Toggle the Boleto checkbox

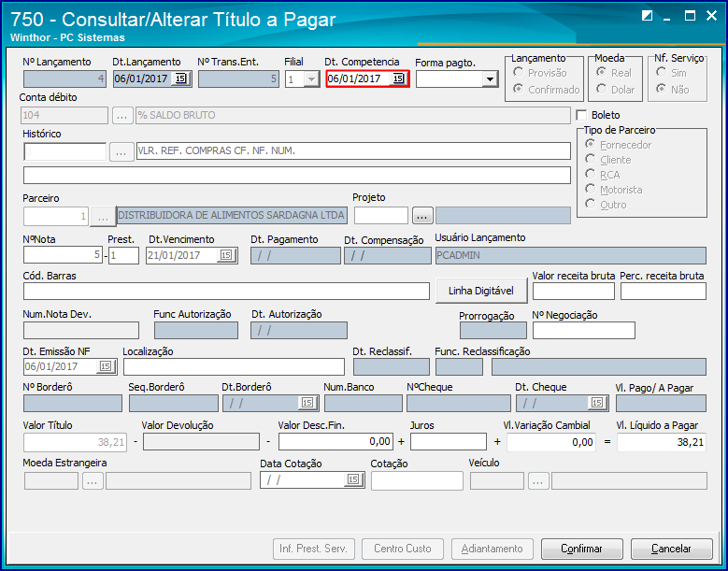(581, 115)
